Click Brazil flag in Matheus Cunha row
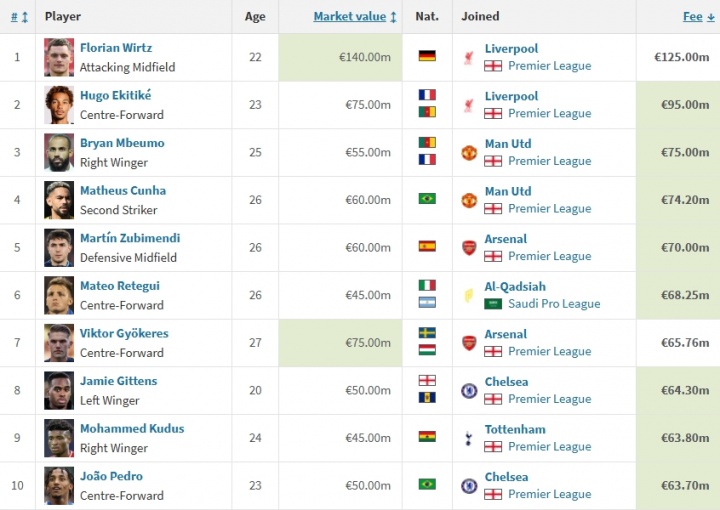Viewport: 720px width, 510px height. (x=427, y=199)
